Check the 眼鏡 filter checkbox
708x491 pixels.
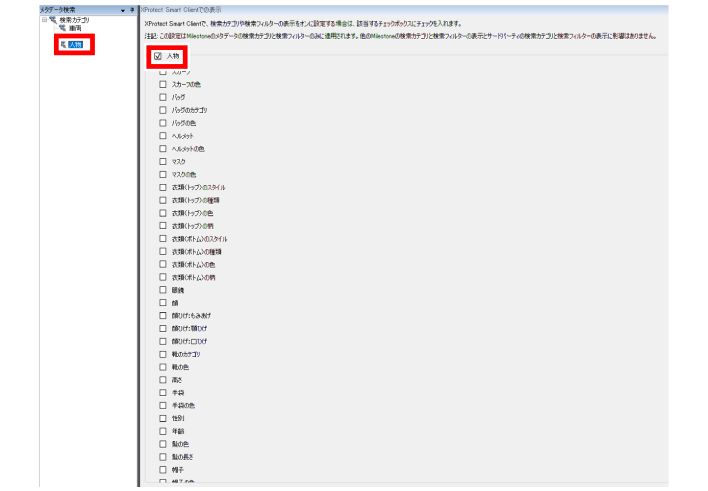pos(163,290)
